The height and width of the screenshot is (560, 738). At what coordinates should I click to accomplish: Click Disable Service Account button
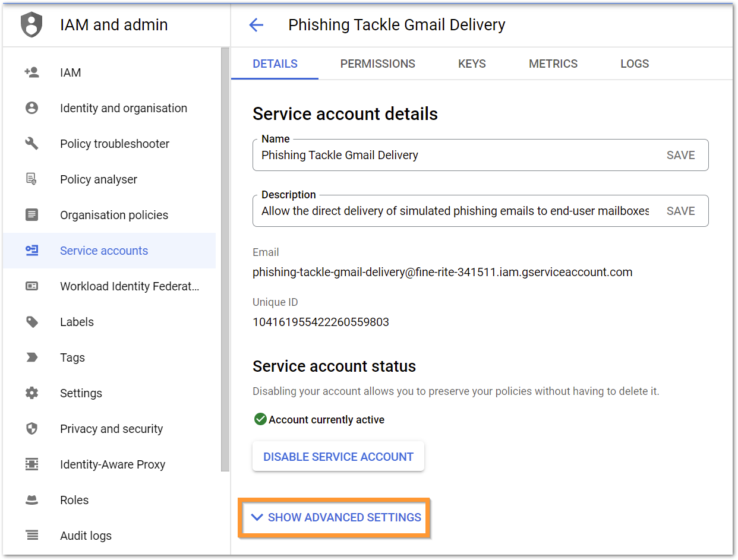coord(338,457)
